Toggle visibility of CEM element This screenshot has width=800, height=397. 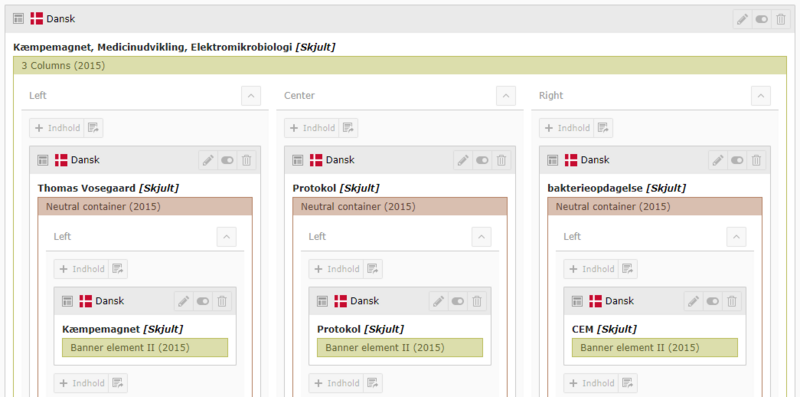pos(712,301)
